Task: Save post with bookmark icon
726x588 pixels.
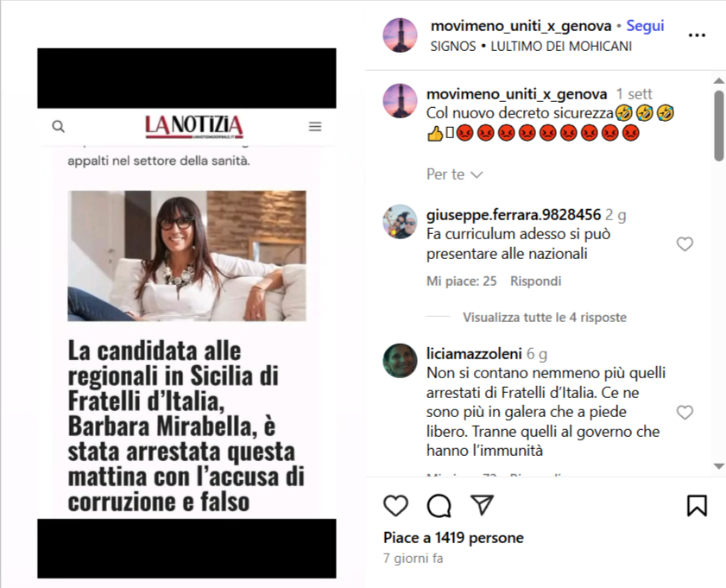Action: tap(697, 505)
